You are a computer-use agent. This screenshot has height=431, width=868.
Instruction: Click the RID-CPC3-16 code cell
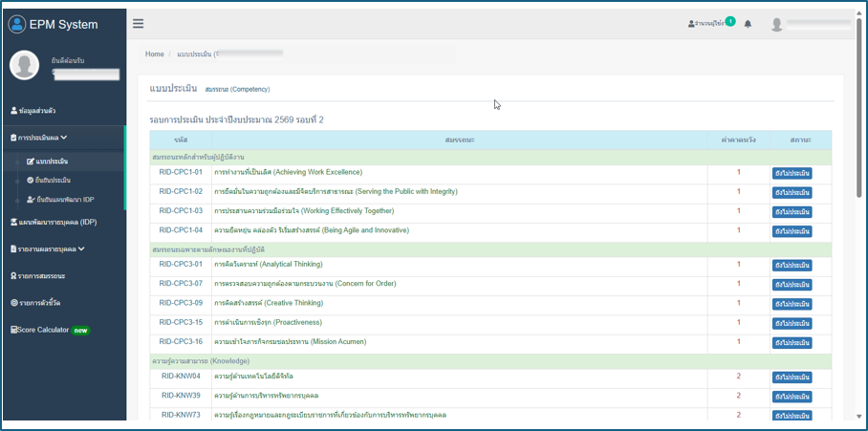181,342
